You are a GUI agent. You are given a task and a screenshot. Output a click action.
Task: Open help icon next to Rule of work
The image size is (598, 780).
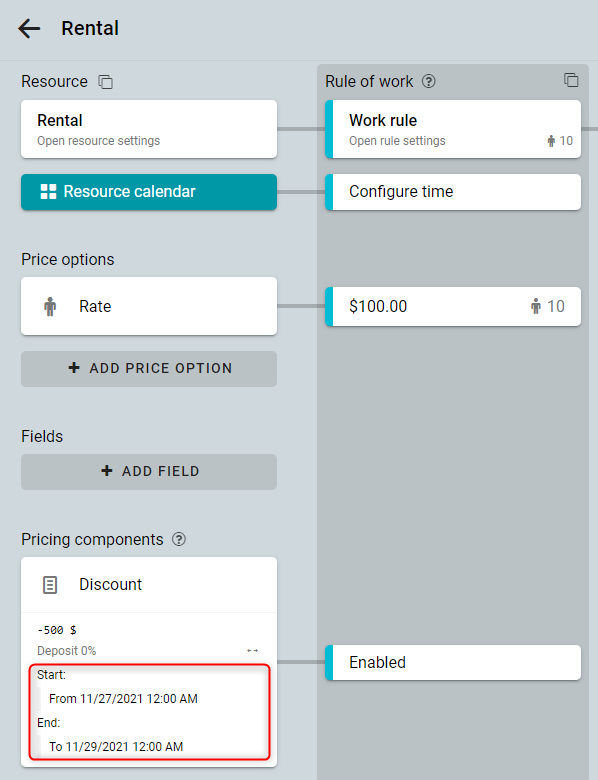click(x=429, y=81)
